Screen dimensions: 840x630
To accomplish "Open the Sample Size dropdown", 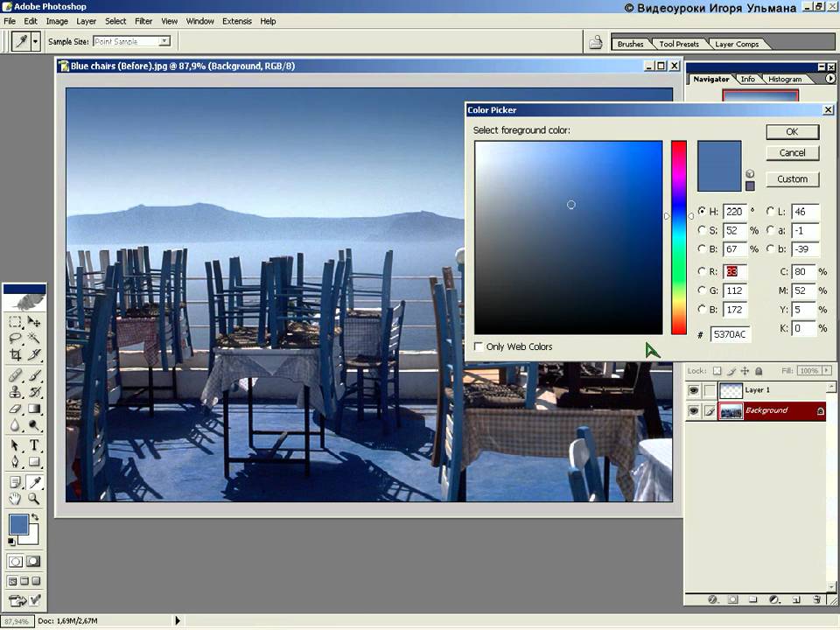I will click(x=164, y=41).
